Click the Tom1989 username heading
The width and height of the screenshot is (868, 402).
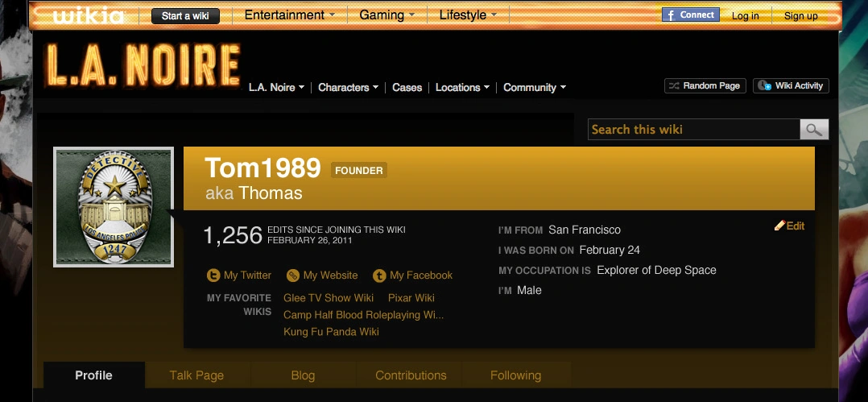(262, 168)
